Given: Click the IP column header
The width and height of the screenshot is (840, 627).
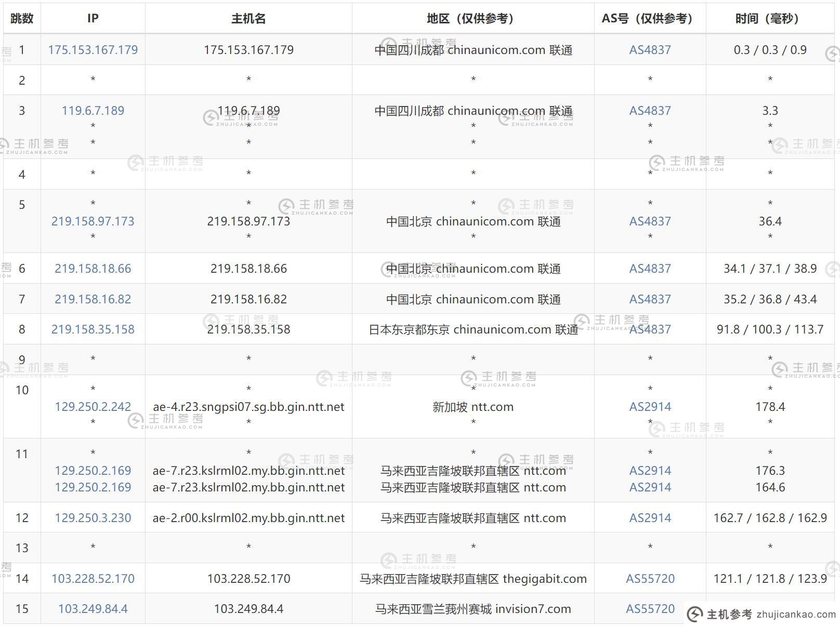Looking at the screenshot, I should tap(93, 19).
